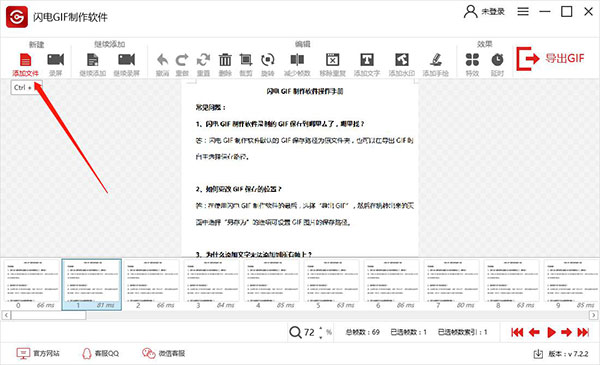Select frame 1 thumbnail (81 ms)
This screenshot has height=365, width=600.
pyautogui.click(x=92, y=284)
